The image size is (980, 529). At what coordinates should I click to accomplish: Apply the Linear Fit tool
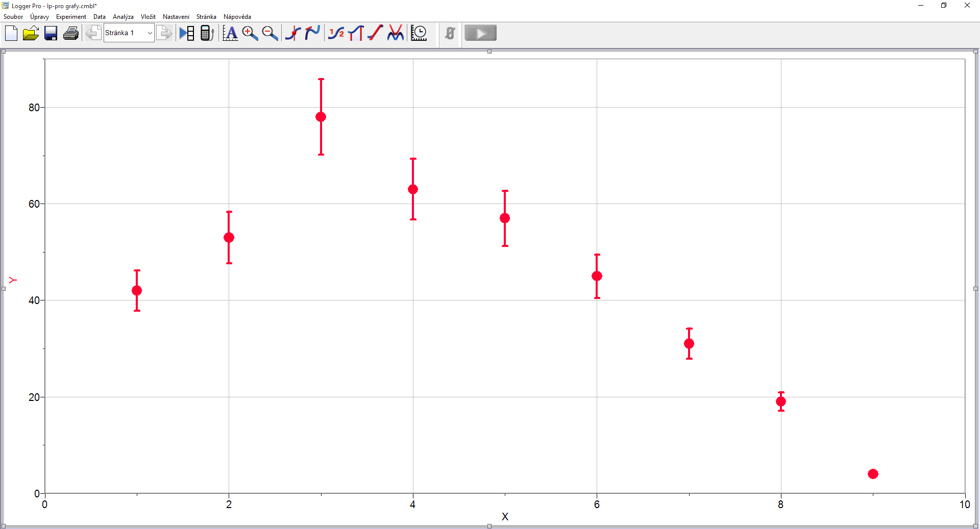(x=375, y=33)
